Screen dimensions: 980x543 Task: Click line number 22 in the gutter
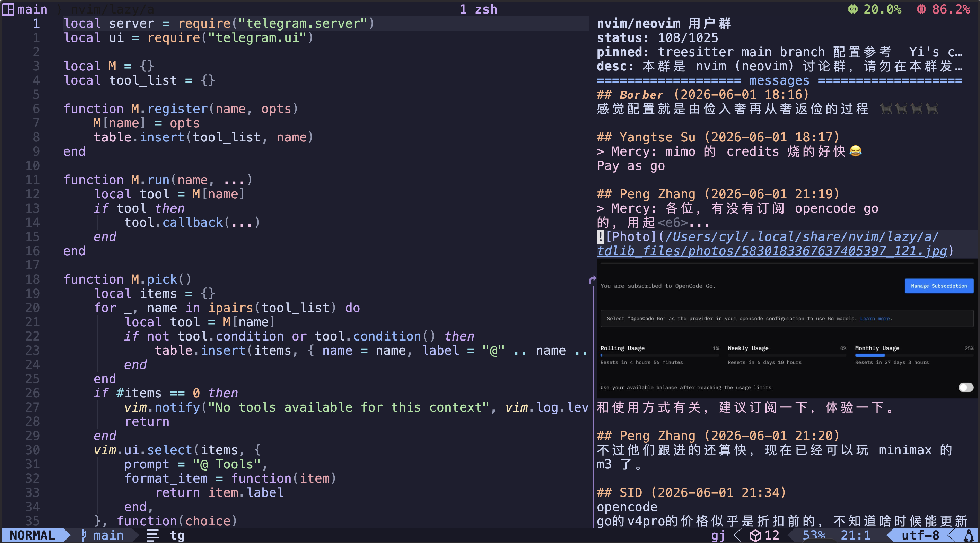33,336
